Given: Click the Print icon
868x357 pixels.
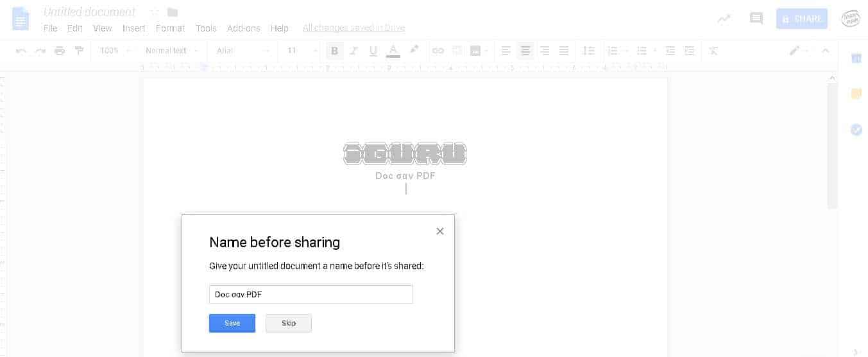Looking at the screenshot, I should (60, 51).
